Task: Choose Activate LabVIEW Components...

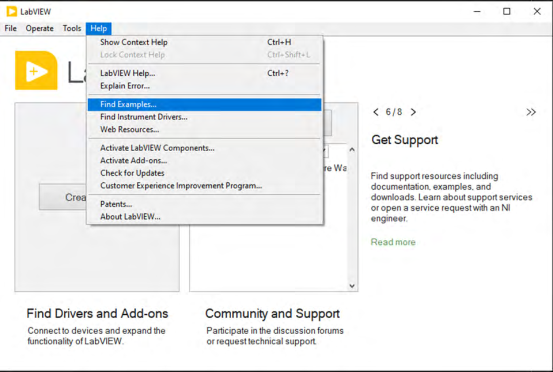Action: click(x=205, y=148)
